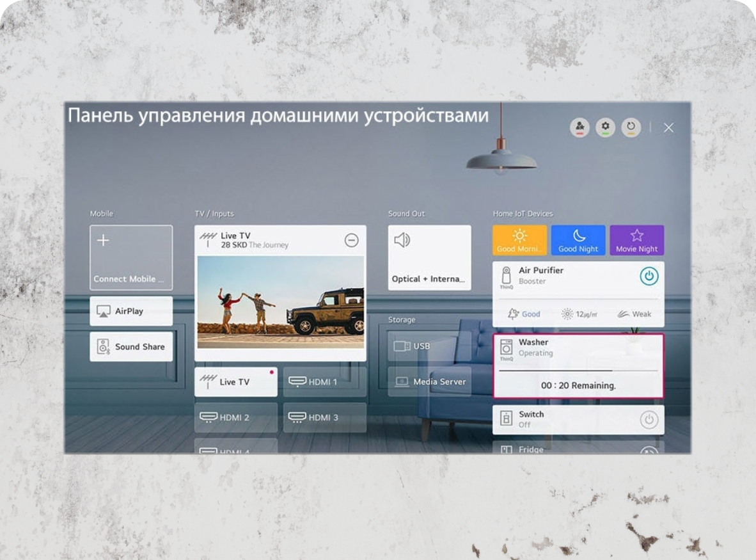Switch to the HDMI 3 input
The image size is (756, 560).
click(324, 418)
